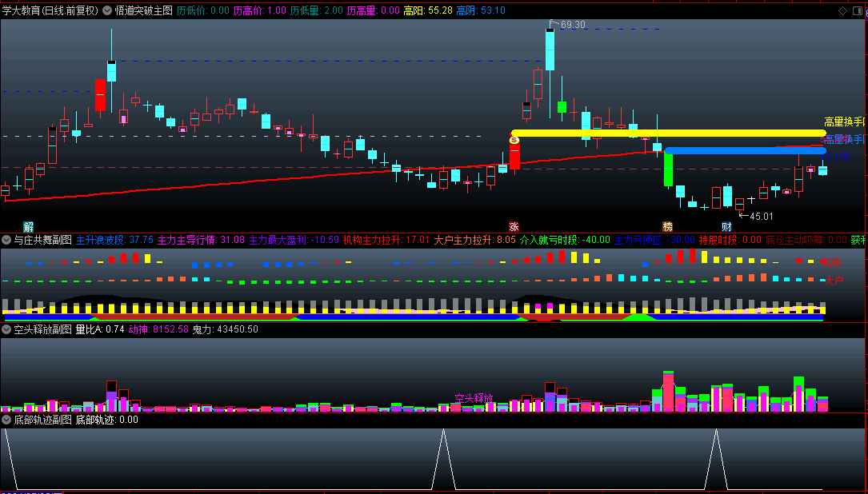Click the rounded panel toggle icon at top right
This screenshot has height=494, width=868.
[858, 10]
